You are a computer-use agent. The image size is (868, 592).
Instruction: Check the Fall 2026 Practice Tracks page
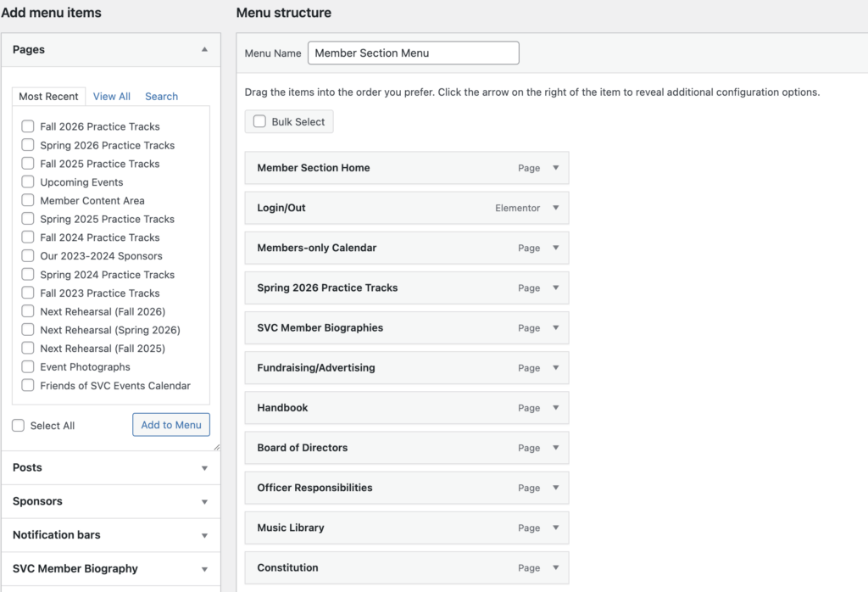click(x=28, y=126)
